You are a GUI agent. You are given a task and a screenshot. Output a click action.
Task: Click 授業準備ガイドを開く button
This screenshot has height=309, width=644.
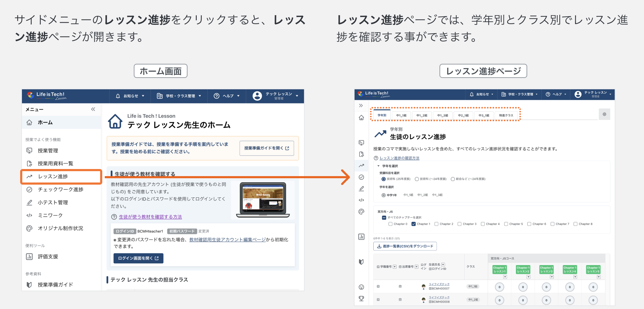(x=266, y=148)
